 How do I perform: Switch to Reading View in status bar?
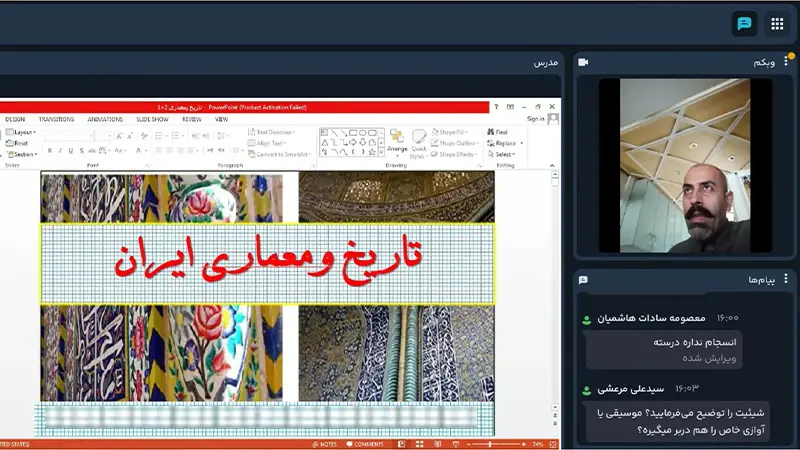[437, 444]
